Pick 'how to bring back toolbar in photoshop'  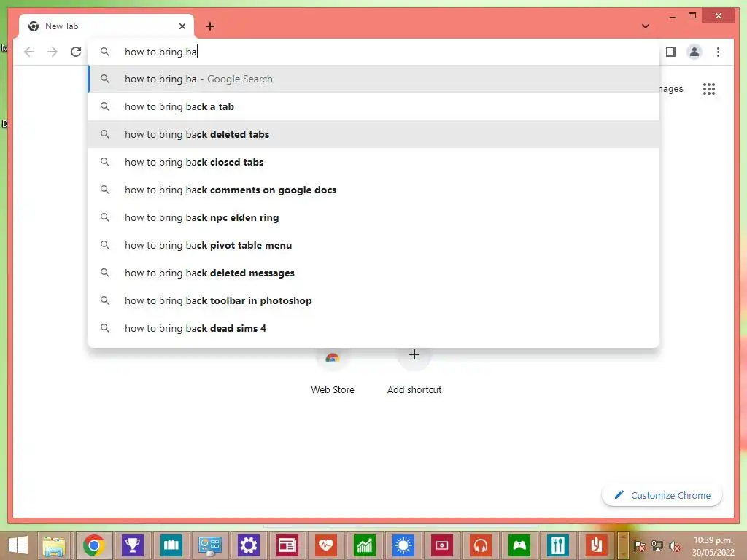coord(374,300)
